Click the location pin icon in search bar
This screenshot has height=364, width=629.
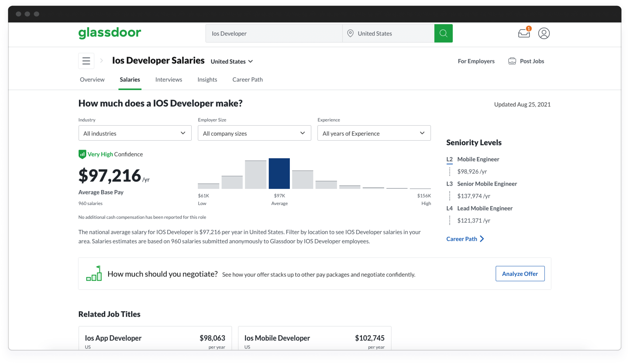[x=350, y=33]
